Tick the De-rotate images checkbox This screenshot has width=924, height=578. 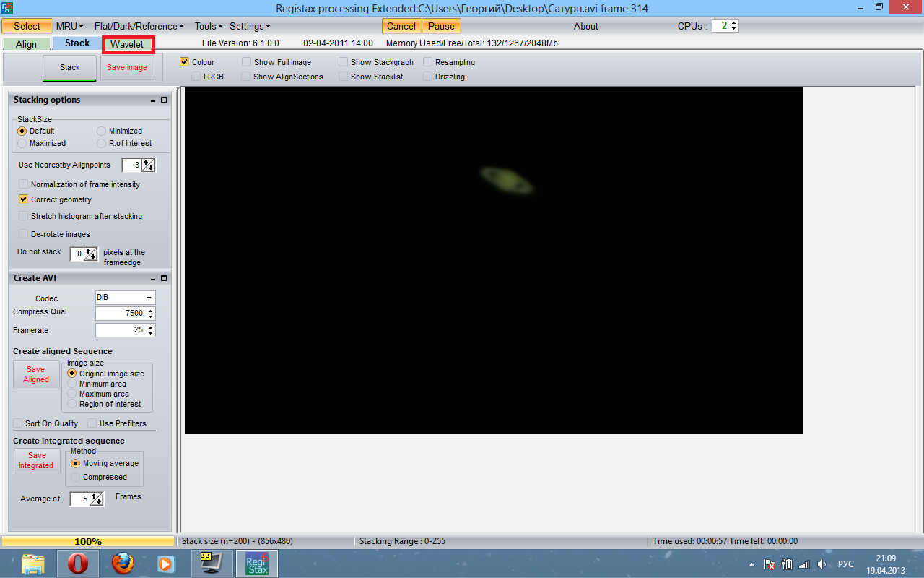[x=24, y=234]
